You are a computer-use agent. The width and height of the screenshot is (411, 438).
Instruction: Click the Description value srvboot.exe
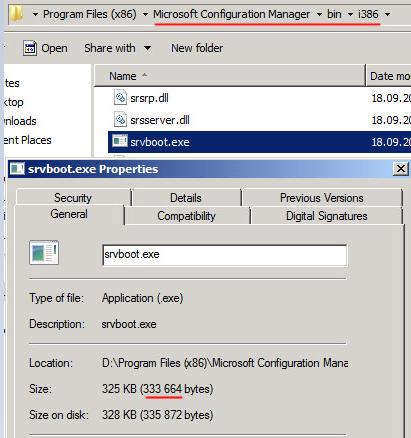(x=129, y=324)
